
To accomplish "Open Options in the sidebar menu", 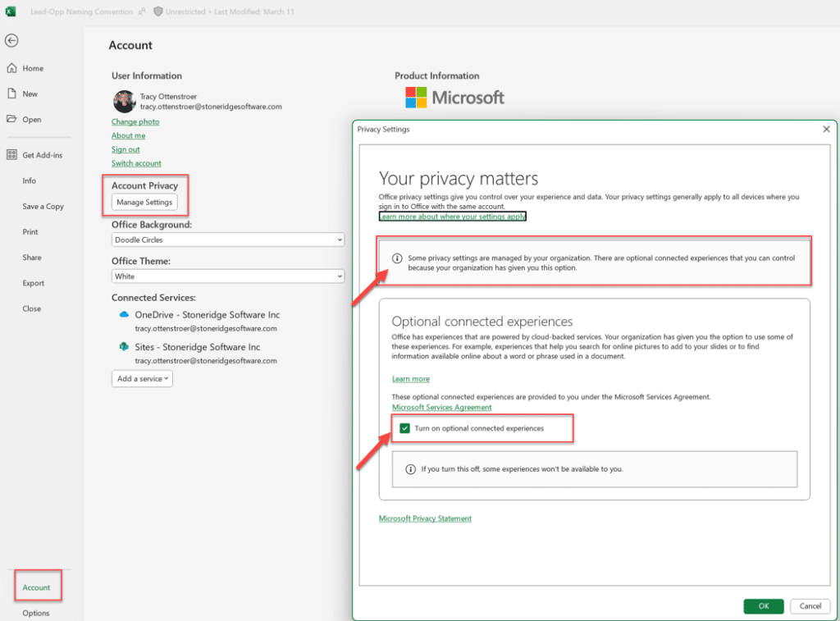I will [36, 613].
